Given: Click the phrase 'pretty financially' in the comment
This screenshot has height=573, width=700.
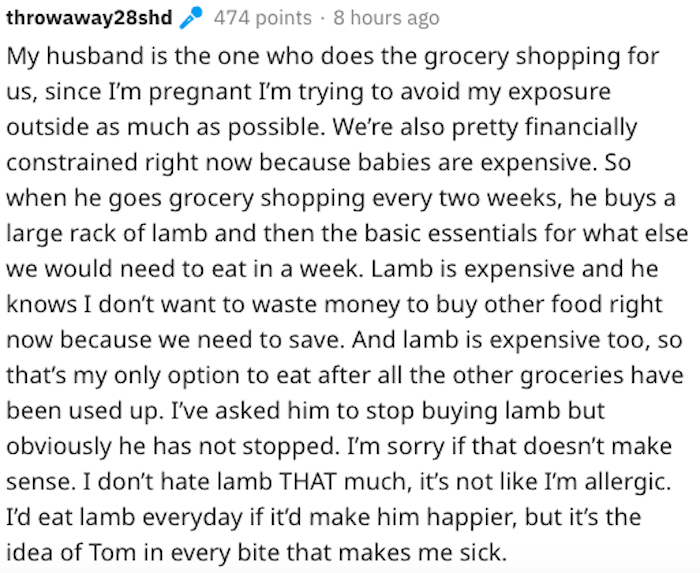Looking at the screenshot, I should [x=545, y=128].
